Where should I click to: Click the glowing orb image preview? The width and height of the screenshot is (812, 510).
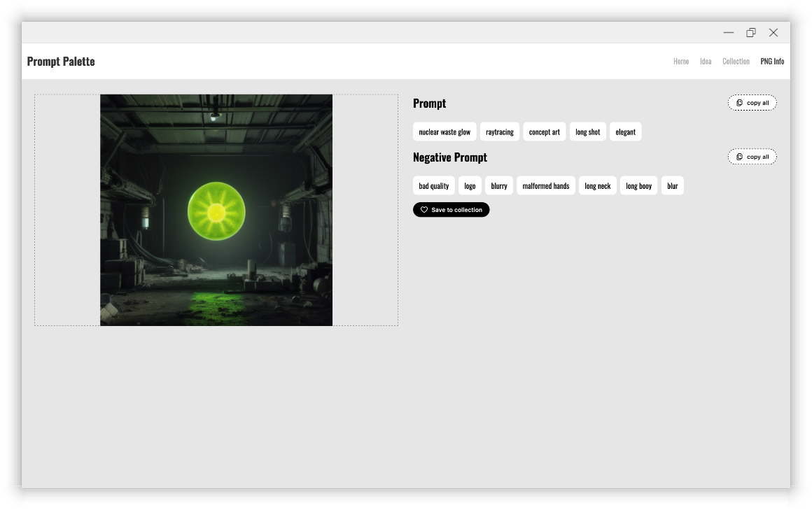(x=216, y=209)
